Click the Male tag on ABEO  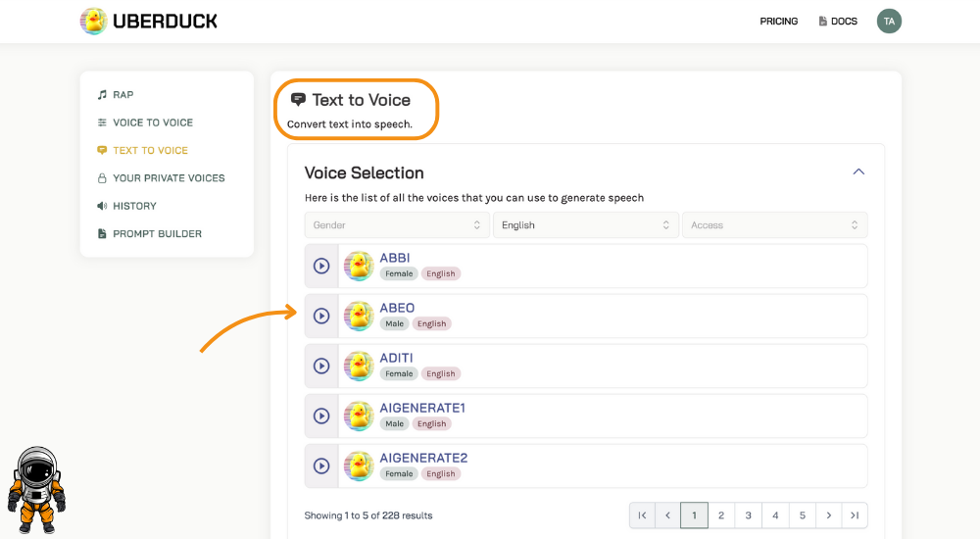[x=394, y=324]
